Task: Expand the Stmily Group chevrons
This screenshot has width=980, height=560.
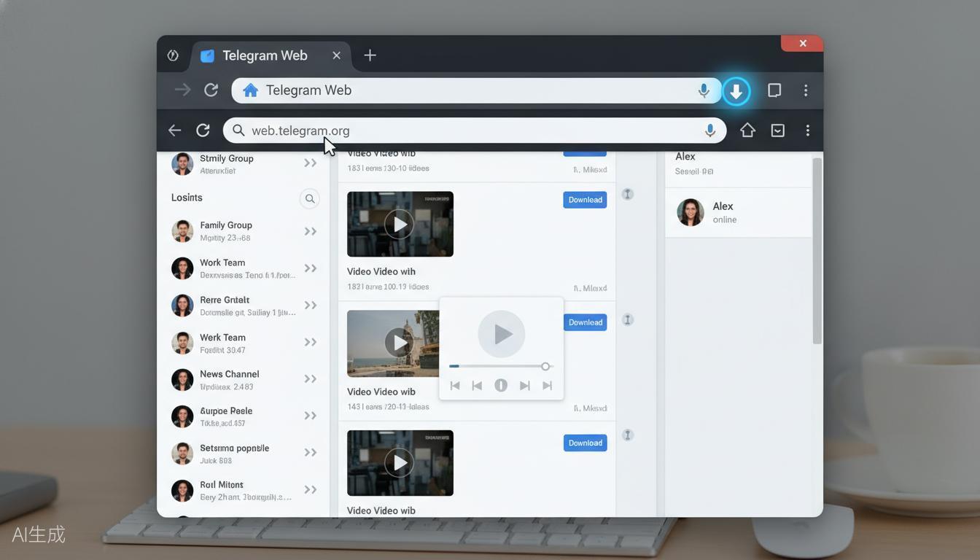Action: [x=311, y=163]
